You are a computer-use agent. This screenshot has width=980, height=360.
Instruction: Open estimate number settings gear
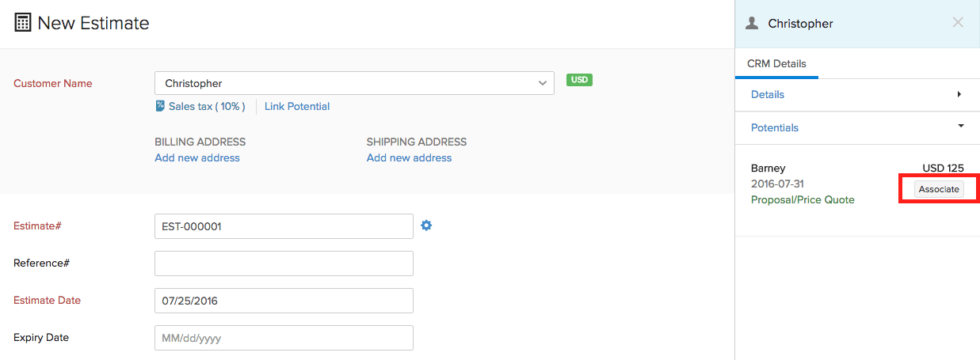click(426, 225)
